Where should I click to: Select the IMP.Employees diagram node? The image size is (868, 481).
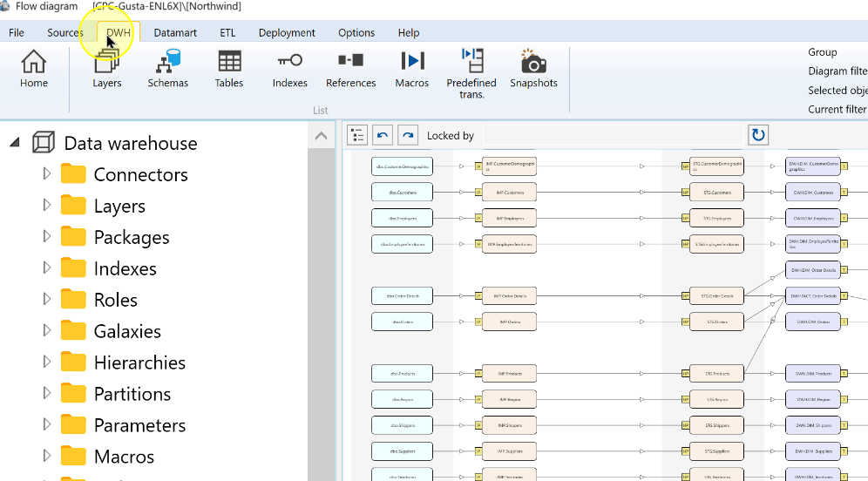pos(509,218)
